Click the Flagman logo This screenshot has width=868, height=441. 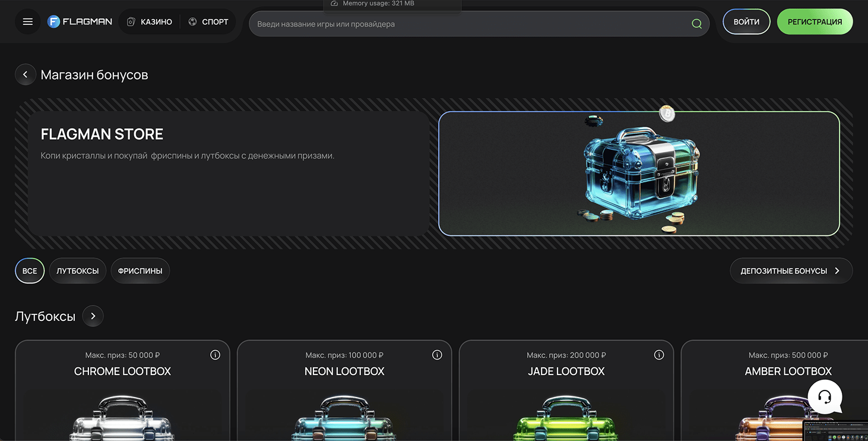[x=80, y=22]
